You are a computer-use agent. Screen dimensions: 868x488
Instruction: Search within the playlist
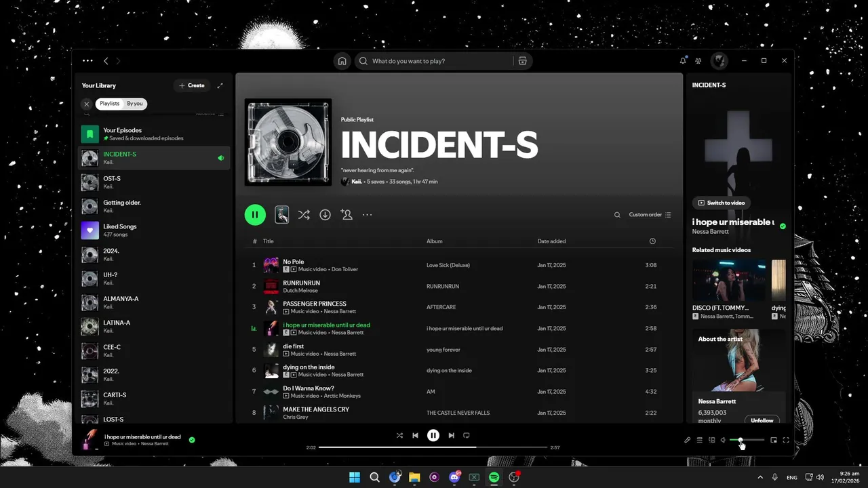617,215
